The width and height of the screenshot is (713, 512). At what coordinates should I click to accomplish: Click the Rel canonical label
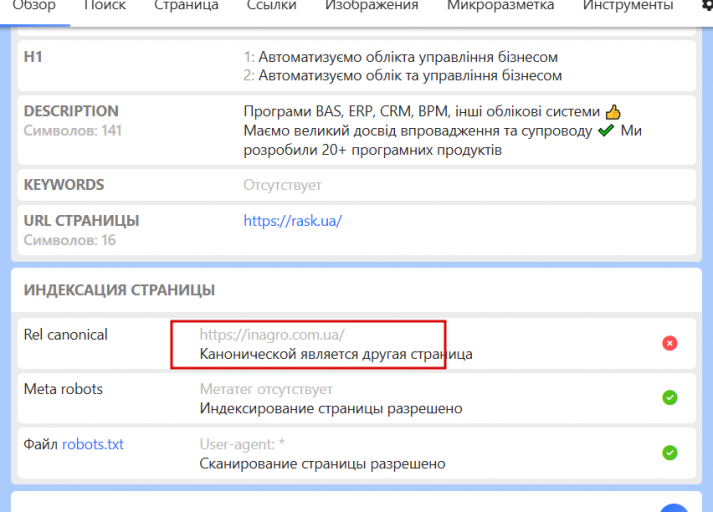pyautogui.click(x=65, y=335)
